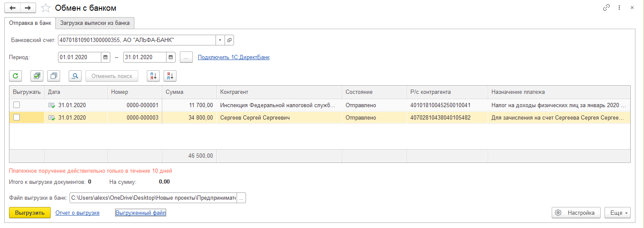Viewport: 644px width, 228px height.
Task: Click the check all documents icon
Action: point(37,76)
